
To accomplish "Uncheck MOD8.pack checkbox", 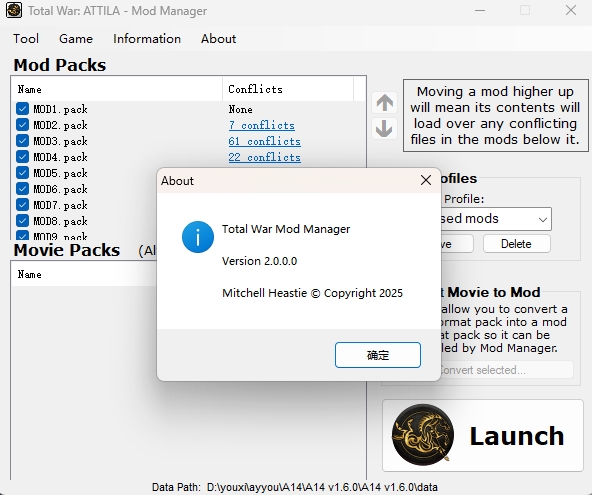I will (x=22, y=221).
